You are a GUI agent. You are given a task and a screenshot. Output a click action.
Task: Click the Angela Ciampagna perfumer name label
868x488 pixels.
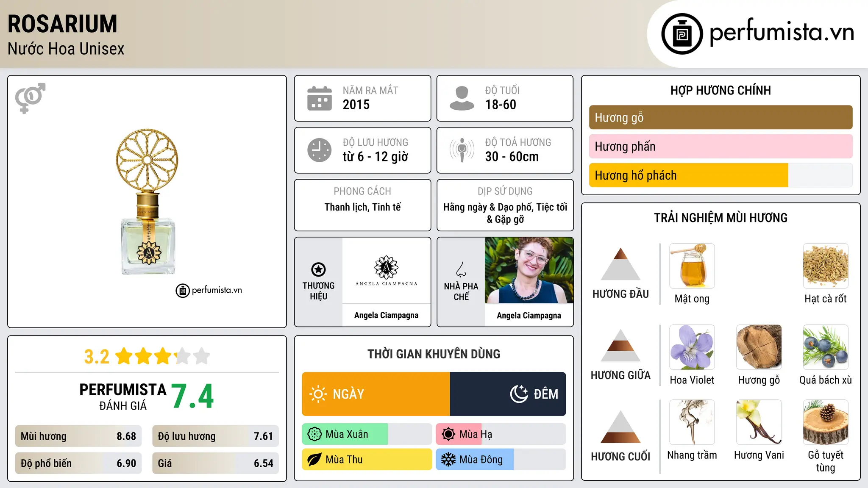(x=529, y=315)
